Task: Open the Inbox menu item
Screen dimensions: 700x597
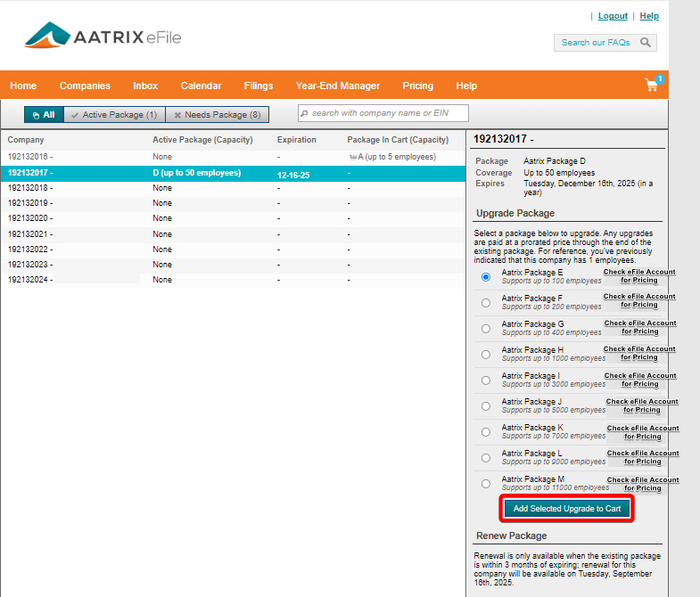Action: (x=145, y=86)
